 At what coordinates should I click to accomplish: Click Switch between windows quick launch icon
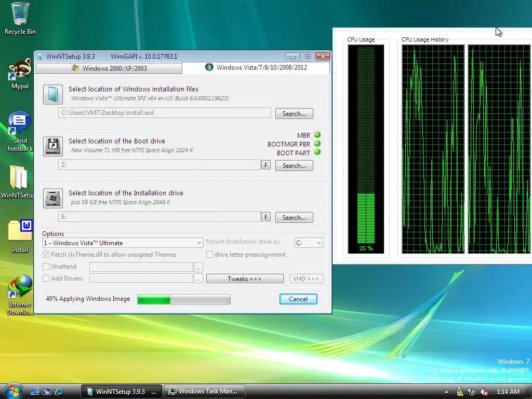46,391
